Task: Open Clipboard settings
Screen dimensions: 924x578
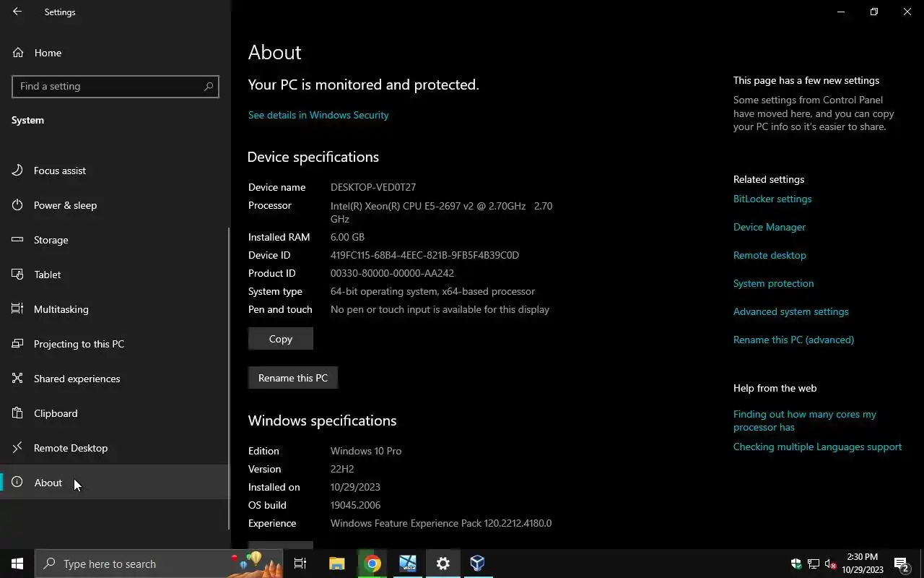Action: tap(115, 413)
